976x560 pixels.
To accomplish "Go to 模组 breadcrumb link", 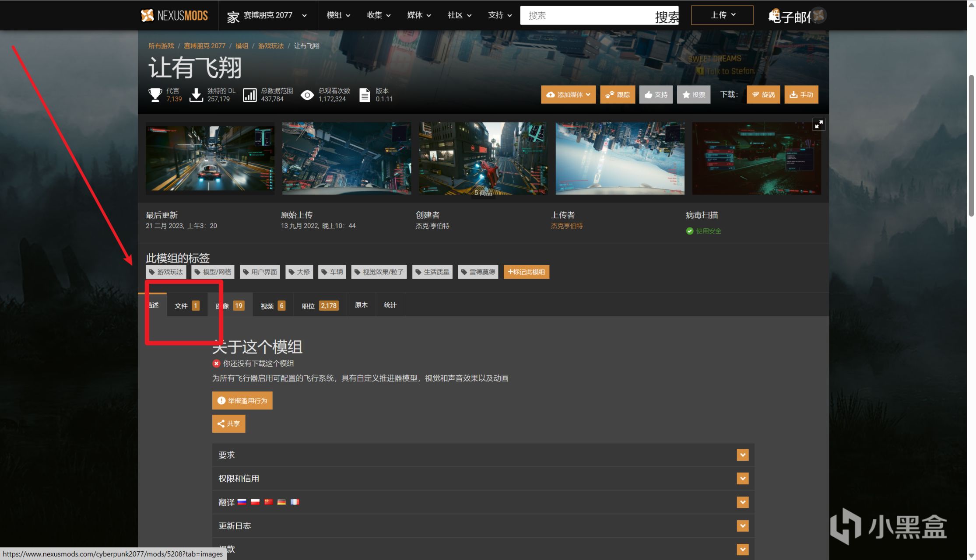I will tap(242, 46).
